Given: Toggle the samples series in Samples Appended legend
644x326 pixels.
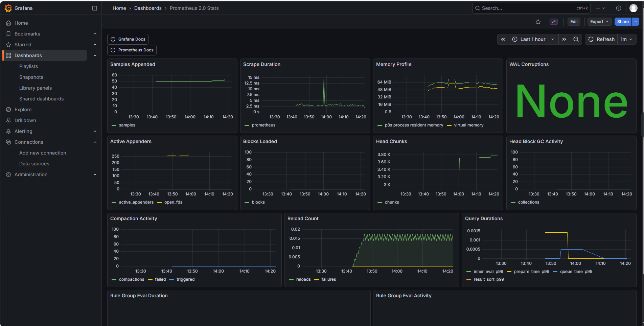Looking at the screenshot, I should click(x=127, y=125).
